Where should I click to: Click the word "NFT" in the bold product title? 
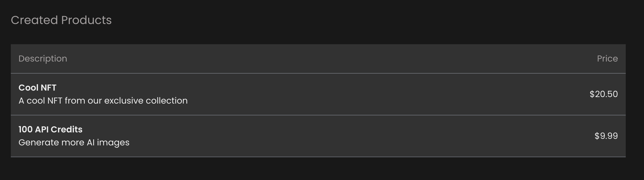pyautogui.click(x=49, y=87)
